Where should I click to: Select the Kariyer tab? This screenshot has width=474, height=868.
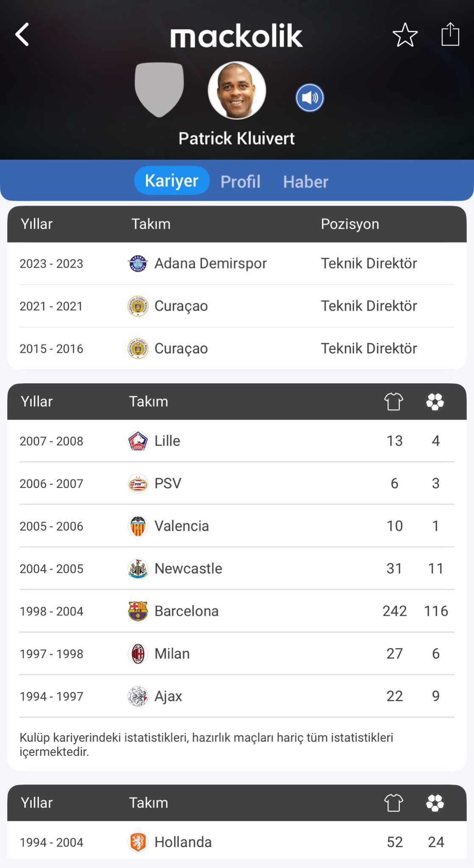click(172, 181)
